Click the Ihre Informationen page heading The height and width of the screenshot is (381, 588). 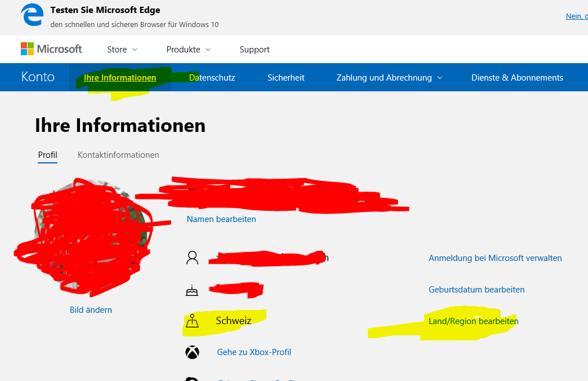tap(120, 125)
